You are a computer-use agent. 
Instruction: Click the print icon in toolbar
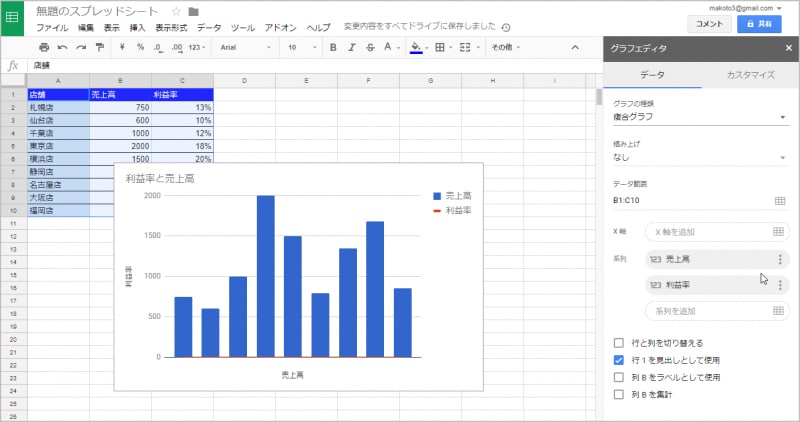pyautogui.click(x=43, y=47)
